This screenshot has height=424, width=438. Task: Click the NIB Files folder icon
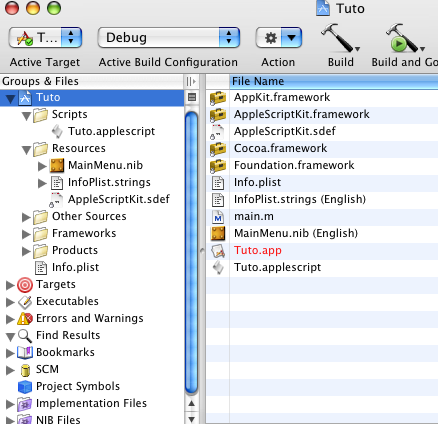pos(25,419)
